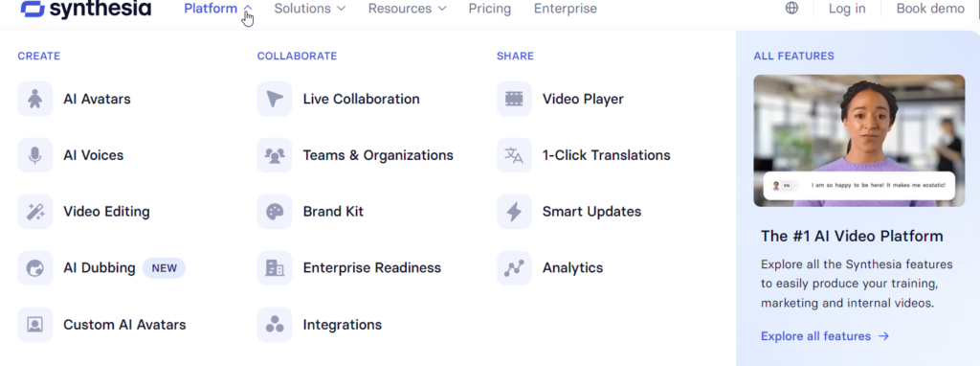This screenshot has width=980, height=366.
Task: Click the Video Player film icon
Action: coord(514,99)
